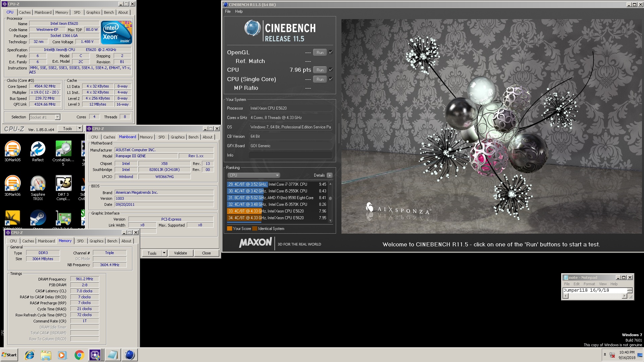
Task: Open the Help menu in Cinebench
Action: coord(239,11)
